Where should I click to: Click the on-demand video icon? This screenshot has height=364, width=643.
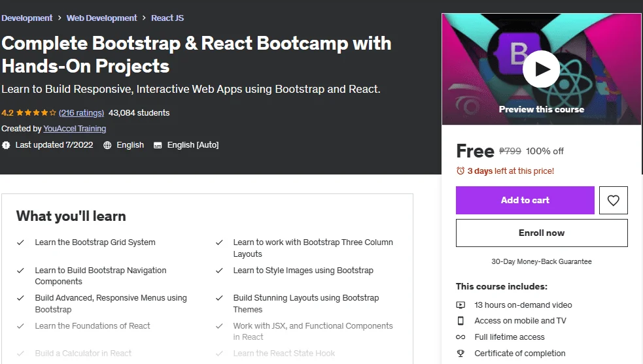point(461,305)
